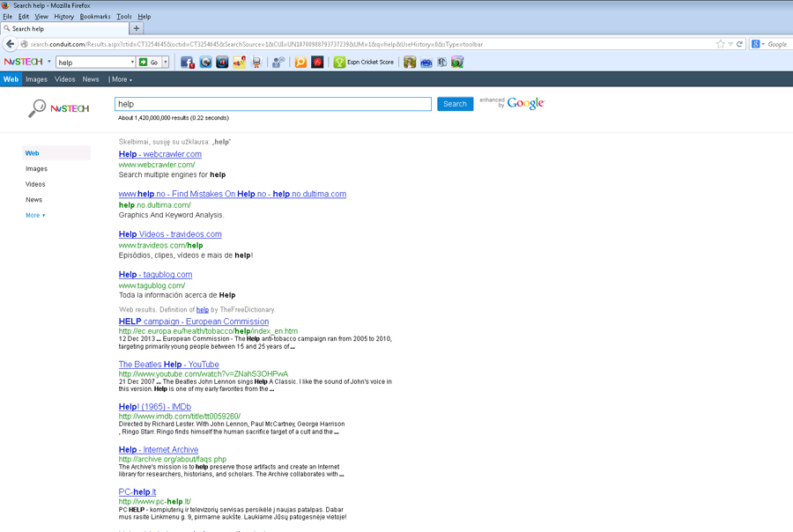Click the browser back arrow button
This screenshot has height=532, width=793.
click(x=11, y=44)
